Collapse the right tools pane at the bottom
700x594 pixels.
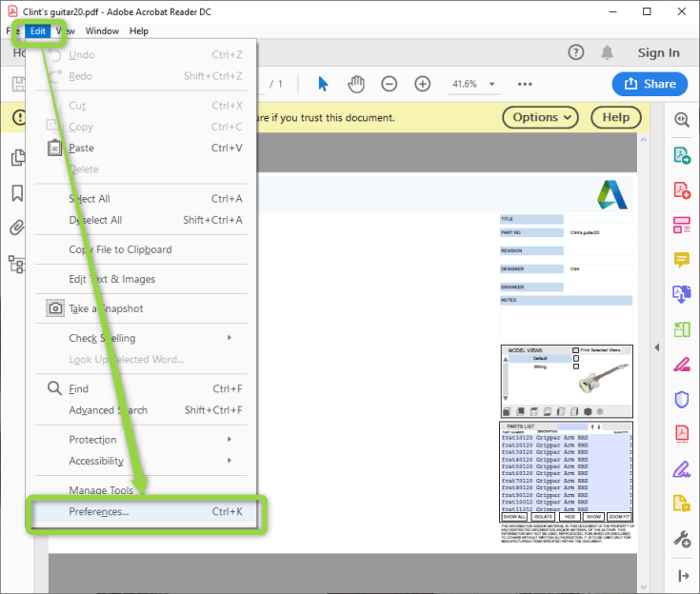pyautogui.click(x=683, y=576)
